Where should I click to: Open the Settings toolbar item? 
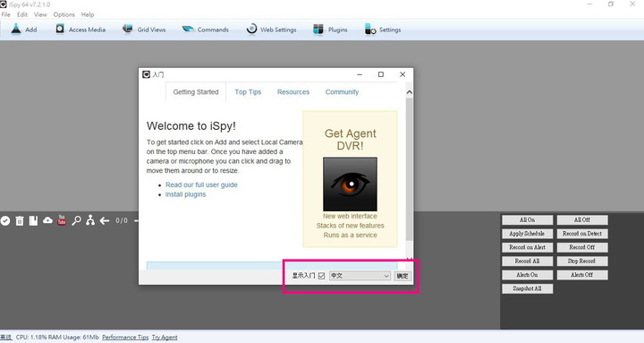click(x=383, y=30)
